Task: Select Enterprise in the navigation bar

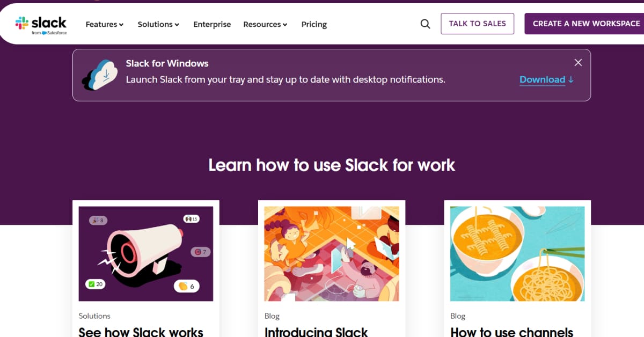Action: pos(212,24)
